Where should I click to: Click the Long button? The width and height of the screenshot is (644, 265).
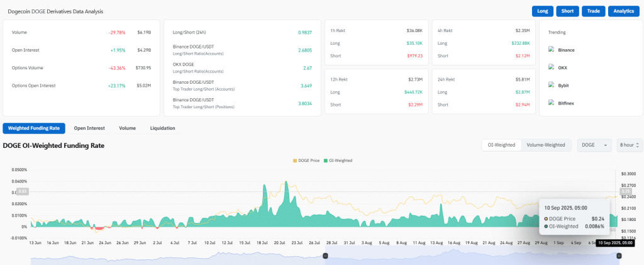click(542, 11)
